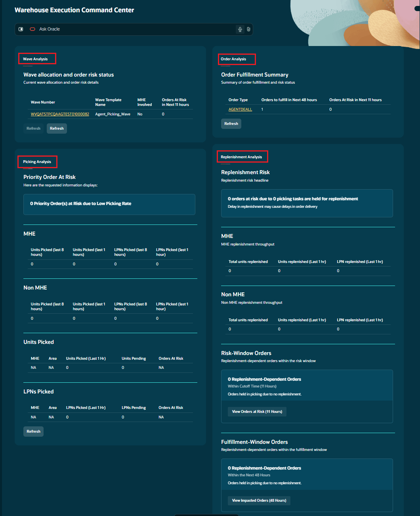The width and height of the screenshot is (420, 516).
Task: Open wave link WVQATSTPCQAAGTEST01000082
Action: pyautogui.click(x=60, y=114)
